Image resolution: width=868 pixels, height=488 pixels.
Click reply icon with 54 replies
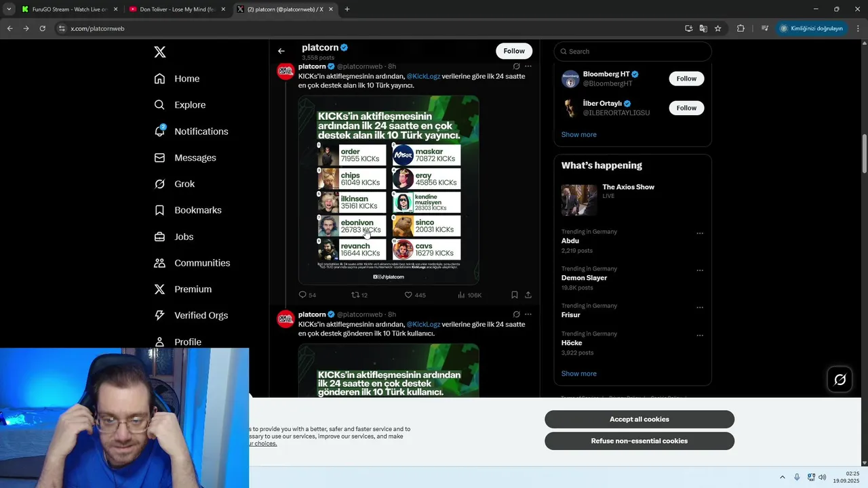[303, 295]
